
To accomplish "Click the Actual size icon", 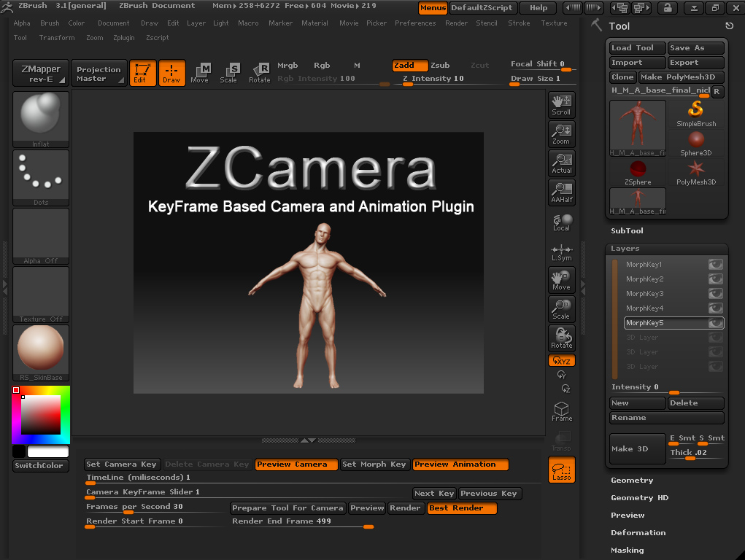I will point(562,163).
